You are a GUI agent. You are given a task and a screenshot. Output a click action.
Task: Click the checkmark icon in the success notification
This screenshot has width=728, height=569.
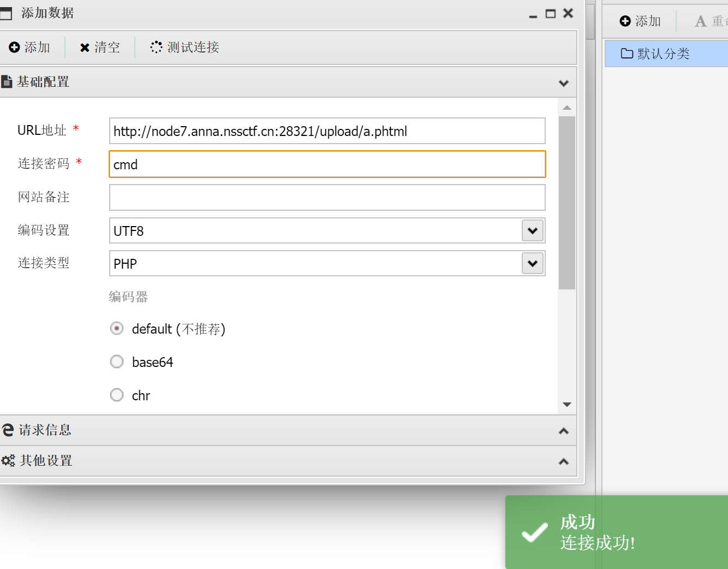[x=534, y=532]
